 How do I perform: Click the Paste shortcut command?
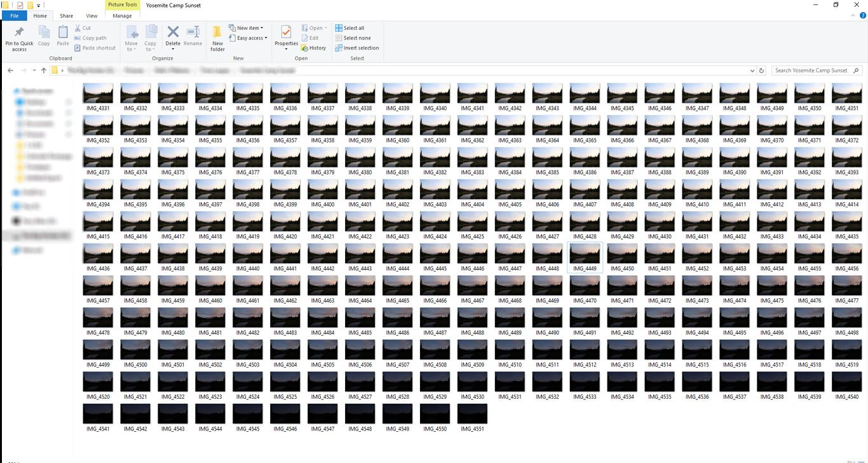95,48
